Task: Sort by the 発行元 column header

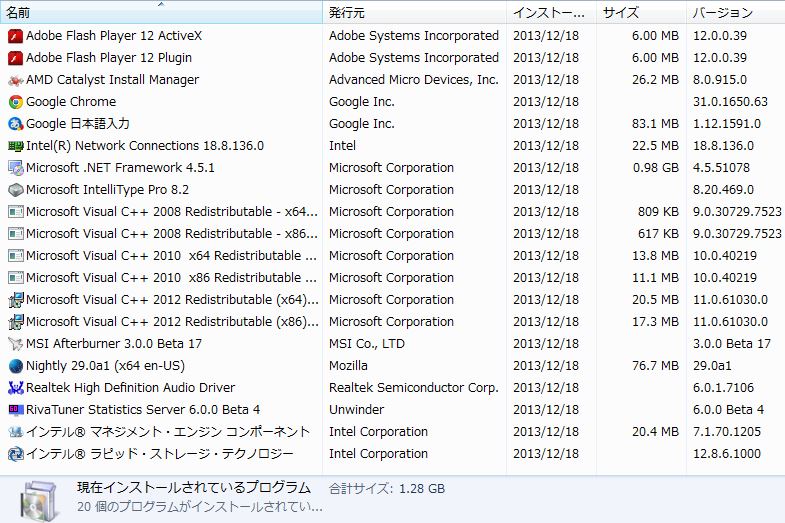Action: pos(415,13)
